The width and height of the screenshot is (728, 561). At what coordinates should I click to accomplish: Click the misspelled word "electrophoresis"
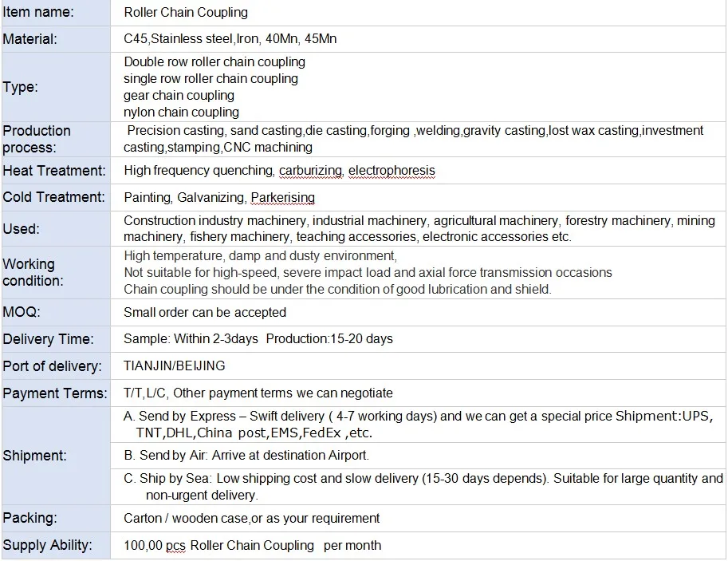point(392,170)
